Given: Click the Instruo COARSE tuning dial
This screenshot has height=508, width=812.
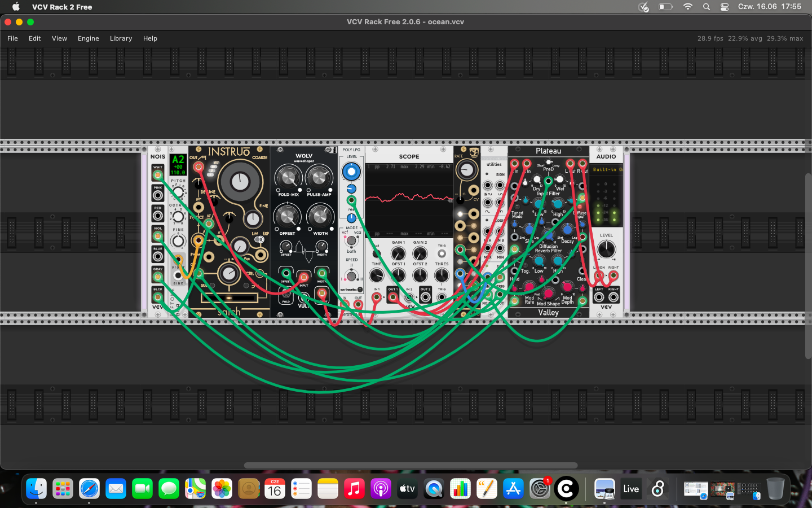Looking at the screenshot, I should (240, 182).
